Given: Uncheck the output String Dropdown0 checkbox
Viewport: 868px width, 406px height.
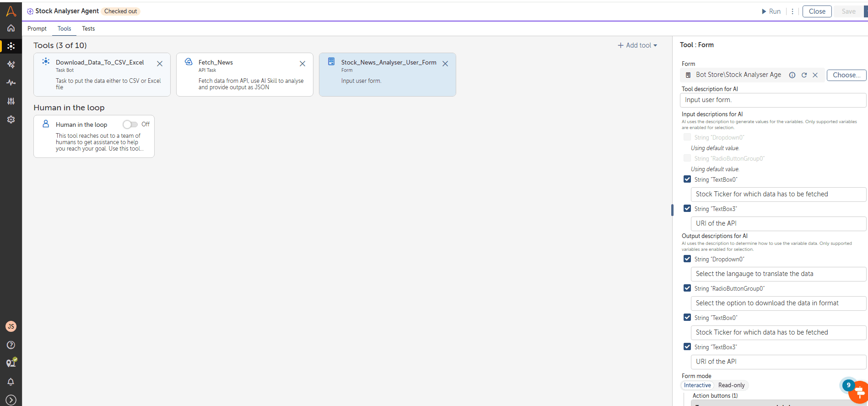Looking at the screenshot, I should (687, 259).
